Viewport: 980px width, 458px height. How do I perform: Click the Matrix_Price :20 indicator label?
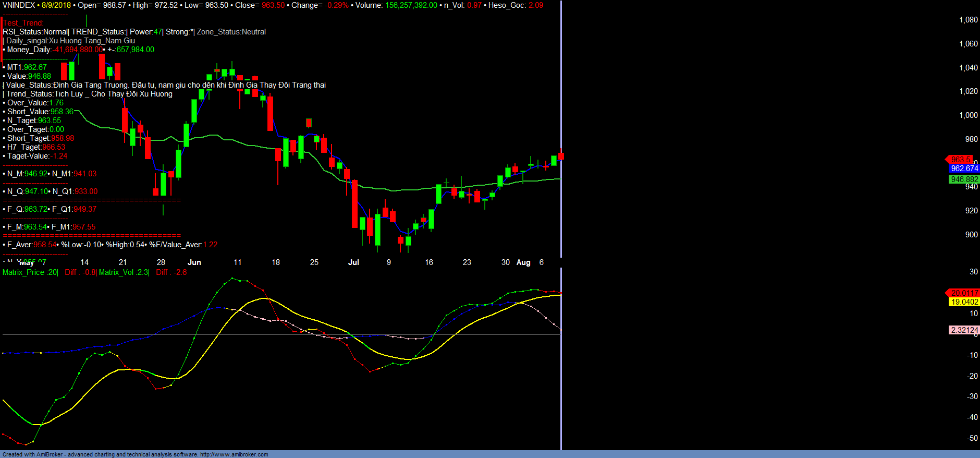(30, 272)
